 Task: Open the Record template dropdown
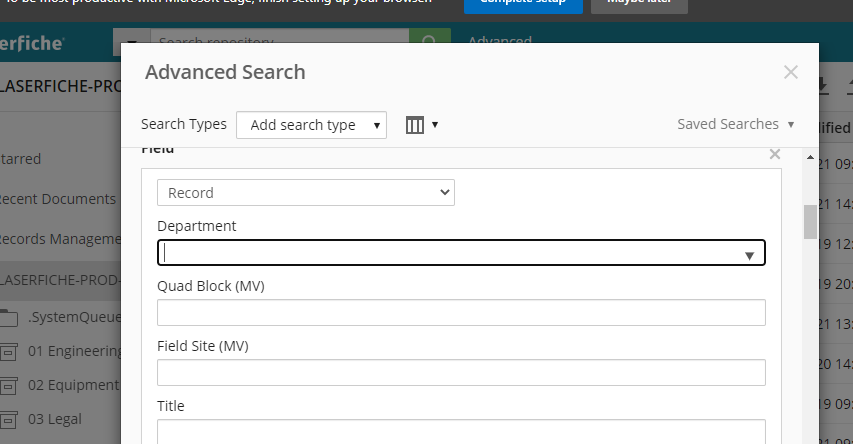(305, 193)
